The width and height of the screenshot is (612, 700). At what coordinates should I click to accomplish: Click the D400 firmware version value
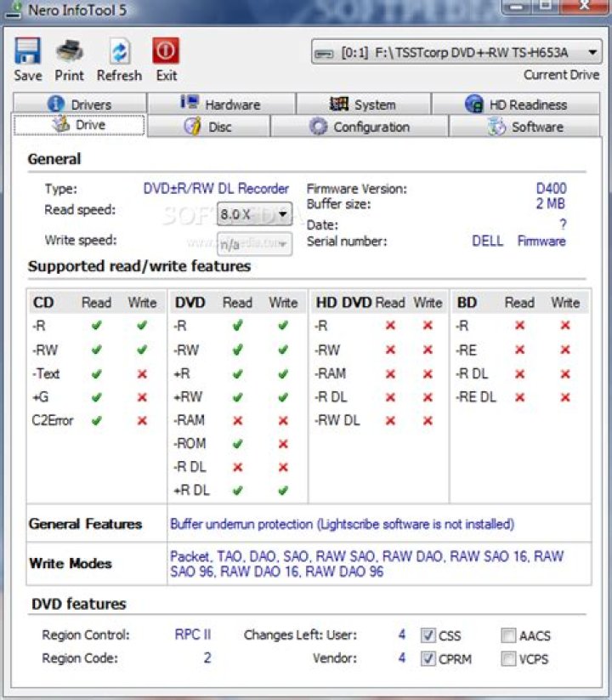(x=552, y=188)
